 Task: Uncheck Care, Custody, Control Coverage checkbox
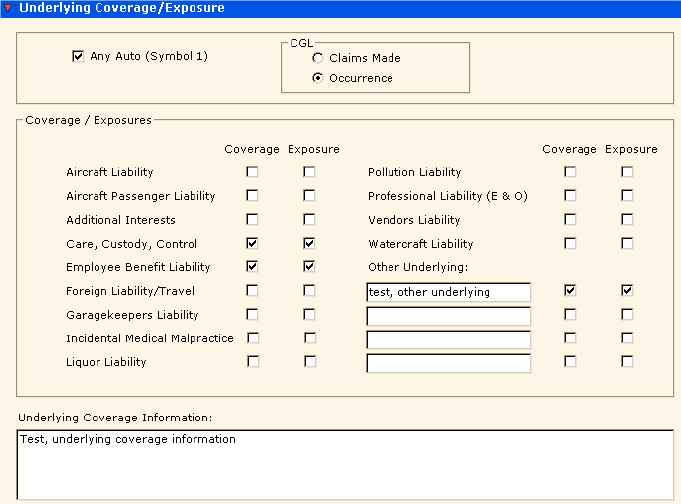(252, 243)
